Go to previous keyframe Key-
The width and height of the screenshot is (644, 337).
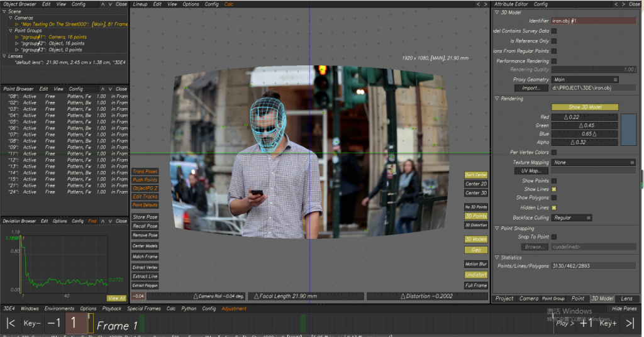click(x=32, y=323)
